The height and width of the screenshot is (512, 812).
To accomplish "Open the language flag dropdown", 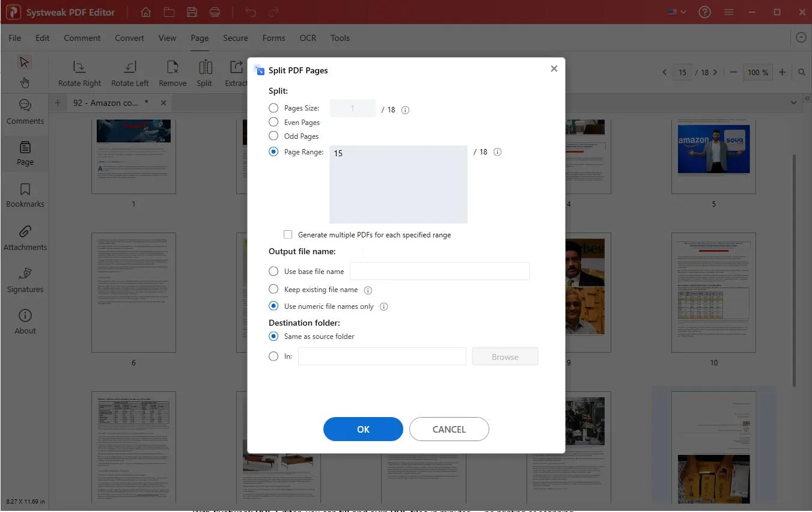I will [x=677, y=12].
